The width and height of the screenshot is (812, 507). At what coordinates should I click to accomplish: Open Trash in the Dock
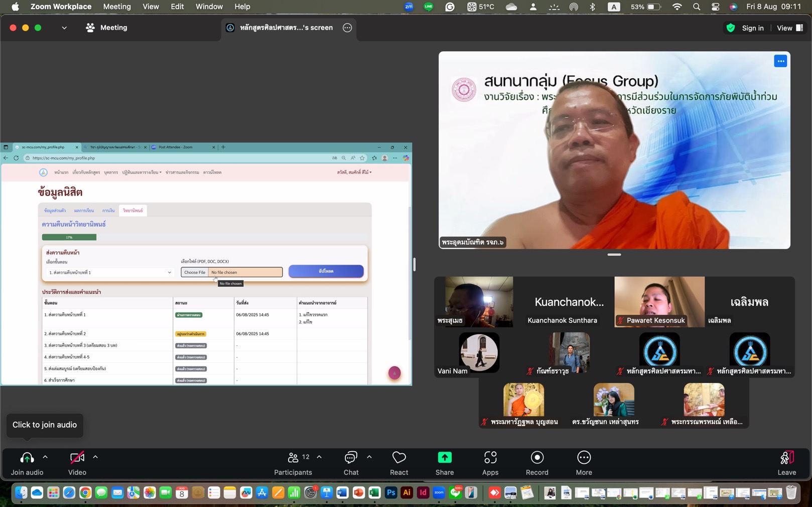pos(791,493)
